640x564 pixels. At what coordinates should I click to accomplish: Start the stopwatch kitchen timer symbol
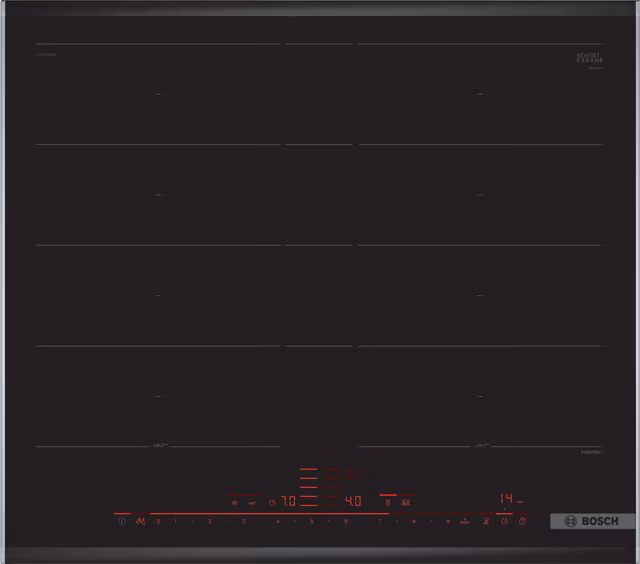(x=522, y=521)
